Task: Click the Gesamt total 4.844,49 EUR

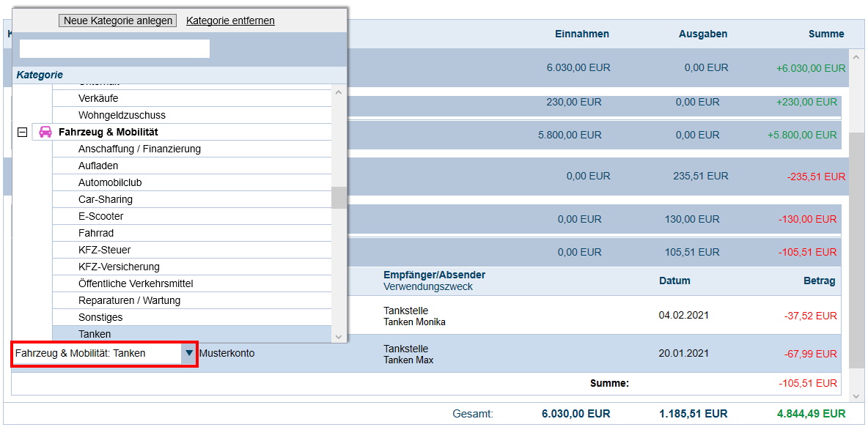Action: [811, 414]
